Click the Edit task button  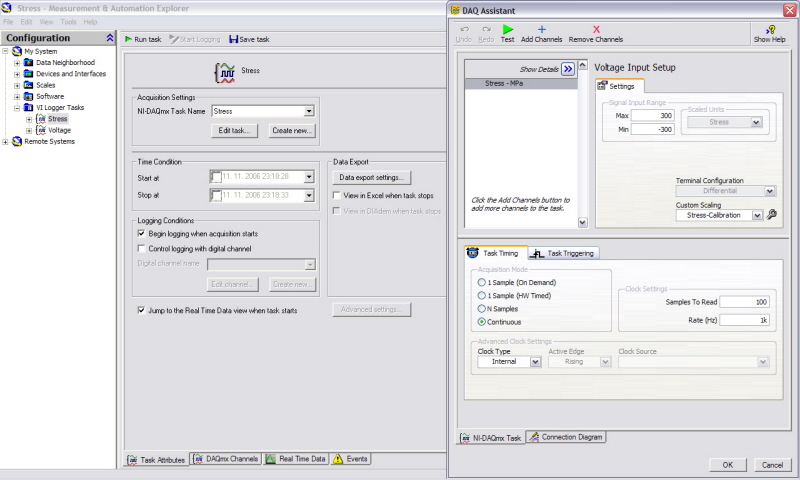coord(236,130)
